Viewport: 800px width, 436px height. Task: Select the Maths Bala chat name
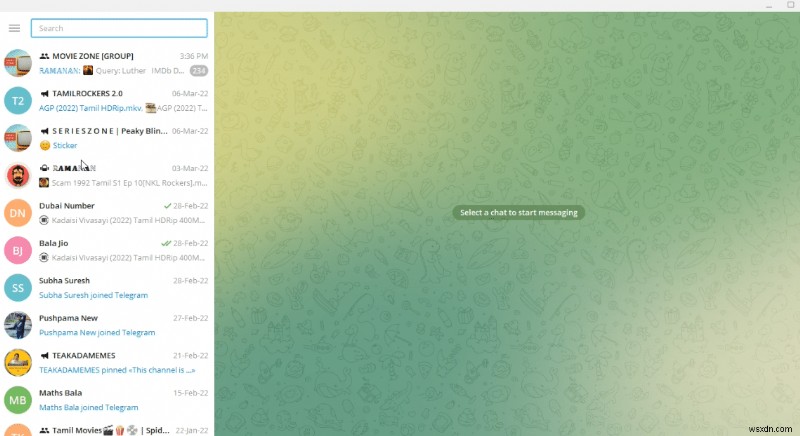[60, 393]
